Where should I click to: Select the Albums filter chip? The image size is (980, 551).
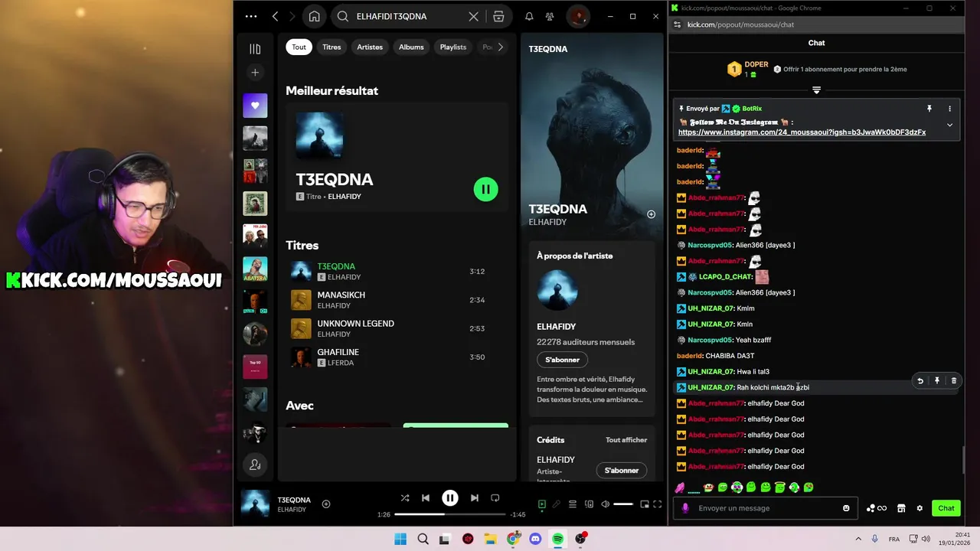tap(411, 47)
